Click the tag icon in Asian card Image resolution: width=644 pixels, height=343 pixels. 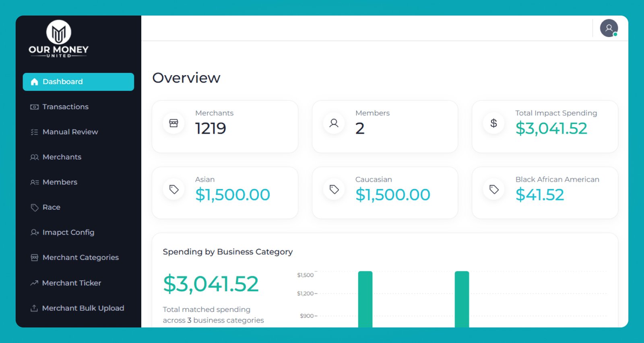point(173,189)
